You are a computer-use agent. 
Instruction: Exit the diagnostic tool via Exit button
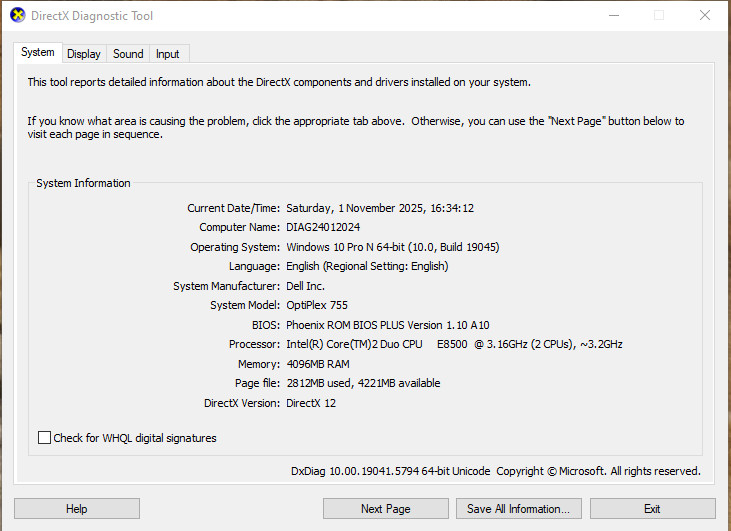[x=652, y=509]
